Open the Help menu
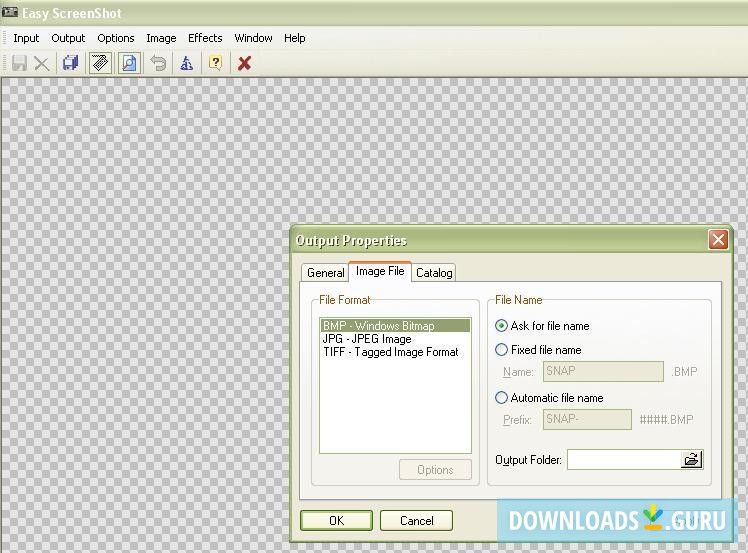Image resolution: width=748 pixels, height=553 pixels. pos(295,38)
